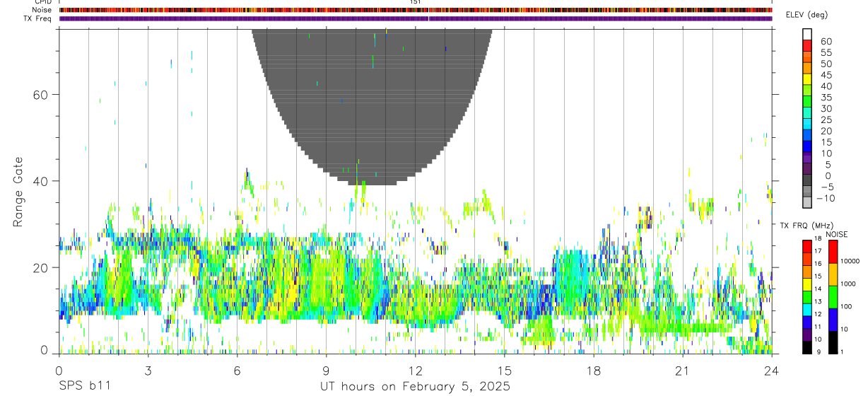Click the red top segment of NOISE color bar

pos(833,252)
